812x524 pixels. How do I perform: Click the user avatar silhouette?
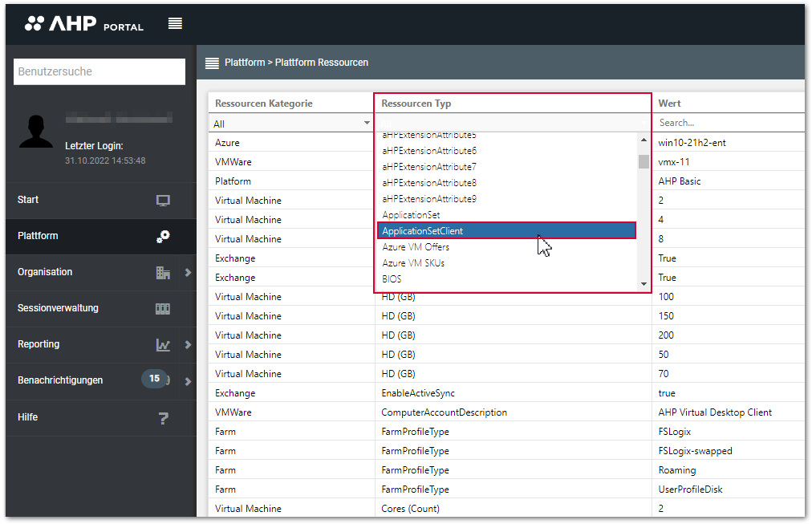point(36,132)
